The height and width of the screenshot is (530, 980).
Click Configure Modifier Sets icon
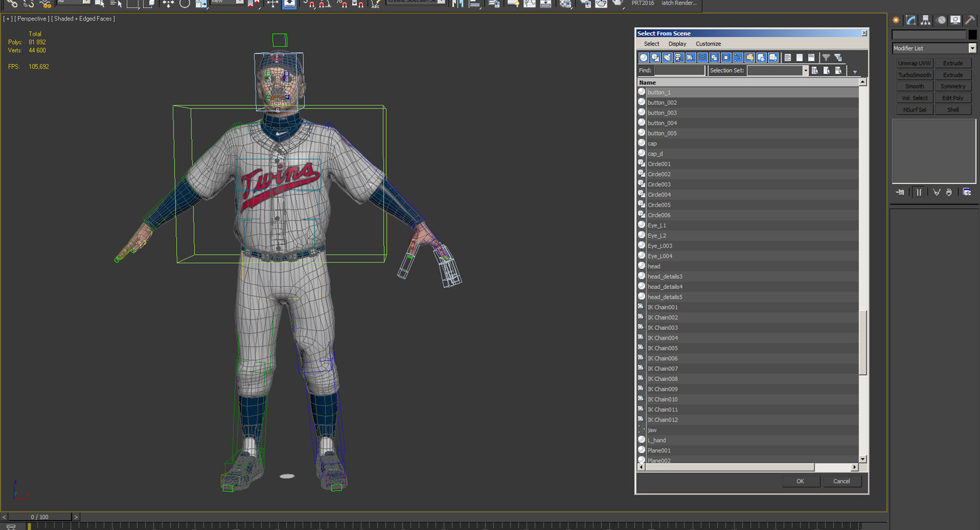coord(967,192)
